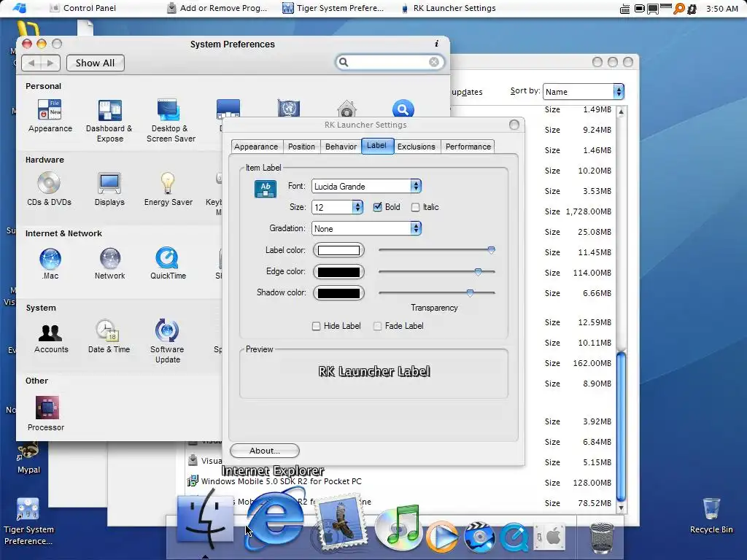Open Date & Time preferences
The height and width of the screenshot is (560, 747).
coord(109,336)
